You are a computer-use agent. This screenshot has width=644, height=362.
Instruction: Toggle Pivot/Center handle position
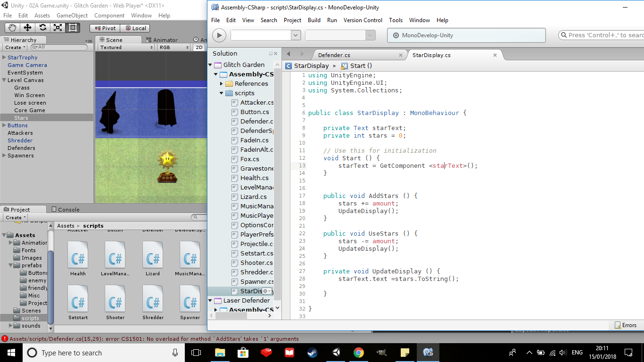(x=104, y=28)
